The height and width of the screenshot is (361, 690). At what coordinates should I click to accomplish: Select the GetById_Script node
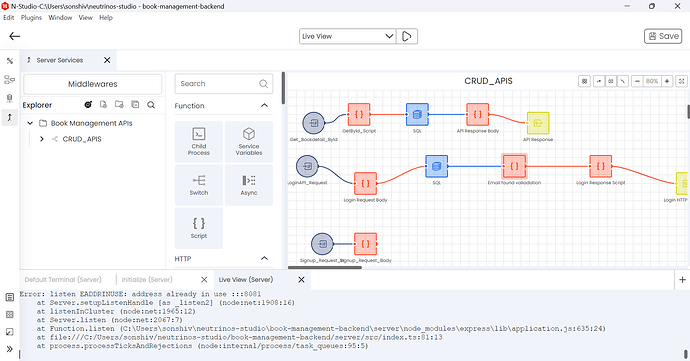359,114
